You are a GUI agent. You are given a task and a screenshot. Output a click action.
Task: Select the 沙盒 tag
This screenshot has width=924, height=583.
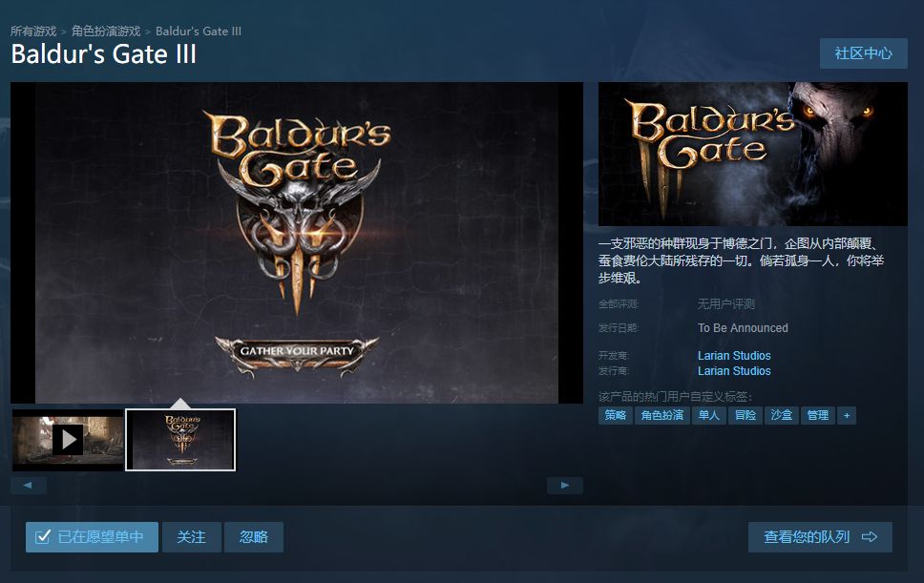point(782,415)
